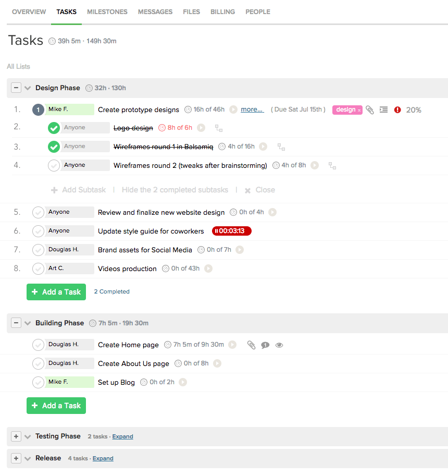448x476 pixels.
Task: Click the subtask hierarchy icon beside Logo design
Action: (x=218, y=128)
